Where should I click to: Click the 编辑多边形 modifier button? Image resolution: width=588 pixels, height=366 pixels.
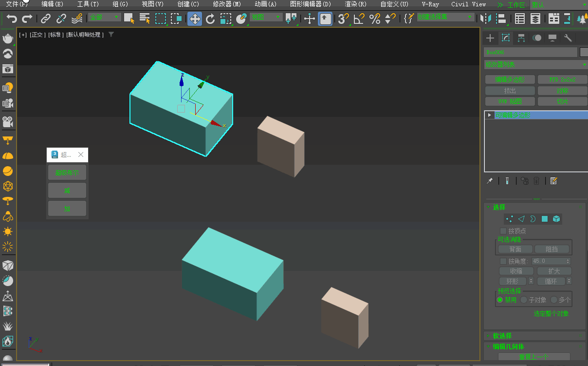pyautogui.click(x=510, y=79)
